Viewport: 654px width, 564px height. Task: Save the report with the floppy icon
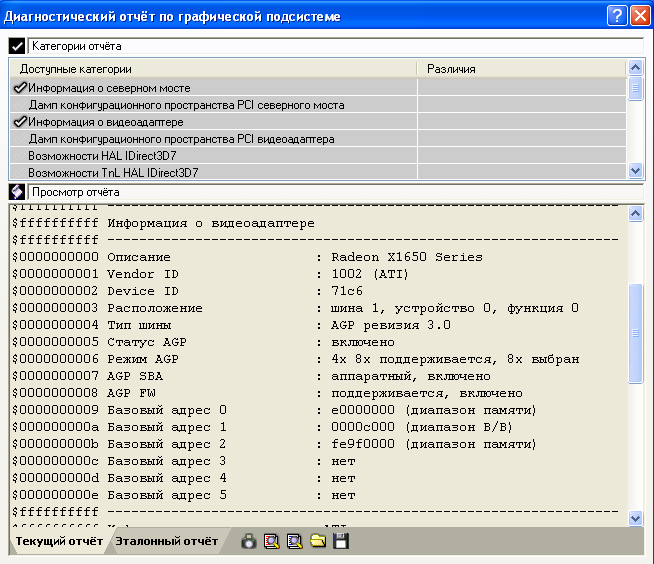341,541
